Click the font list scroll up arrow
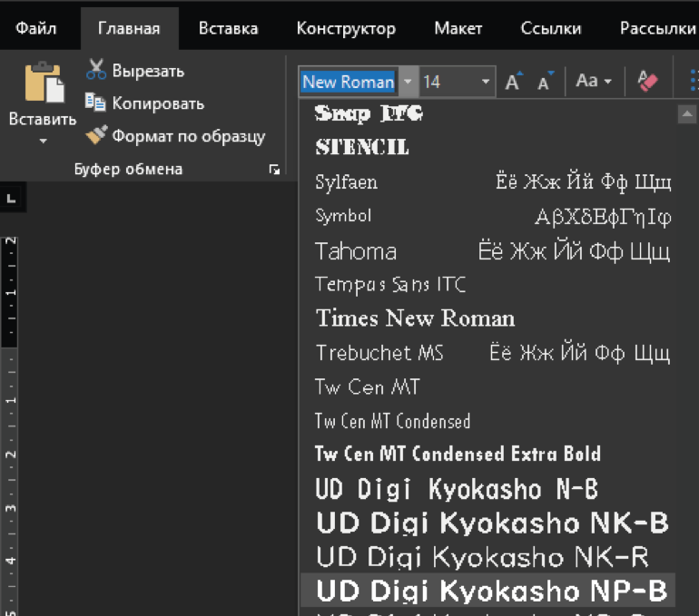Viewport: 699px width, 616px height. pos(687,114)
